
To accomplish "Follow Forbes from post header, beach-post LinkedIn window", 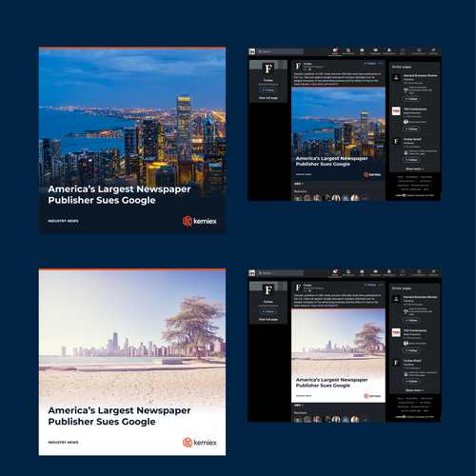I will tap(370, 285).
